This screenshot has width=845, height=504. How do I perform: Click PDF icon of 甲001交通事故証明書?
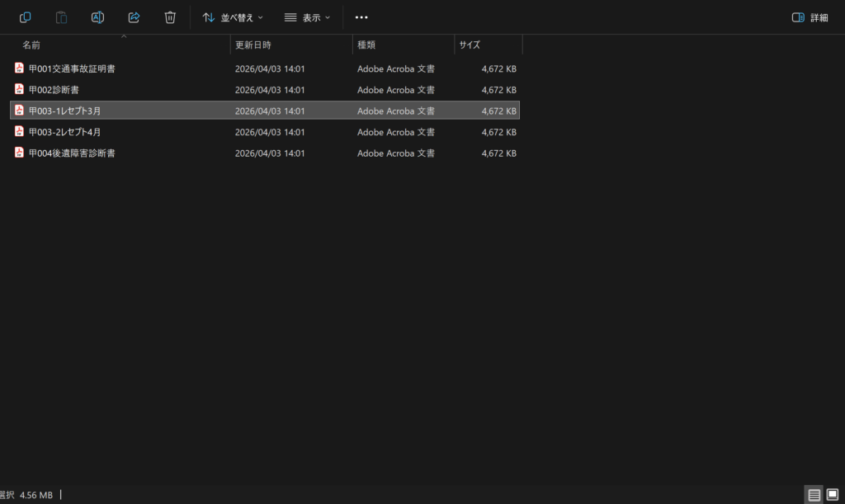tap(20, 68)
